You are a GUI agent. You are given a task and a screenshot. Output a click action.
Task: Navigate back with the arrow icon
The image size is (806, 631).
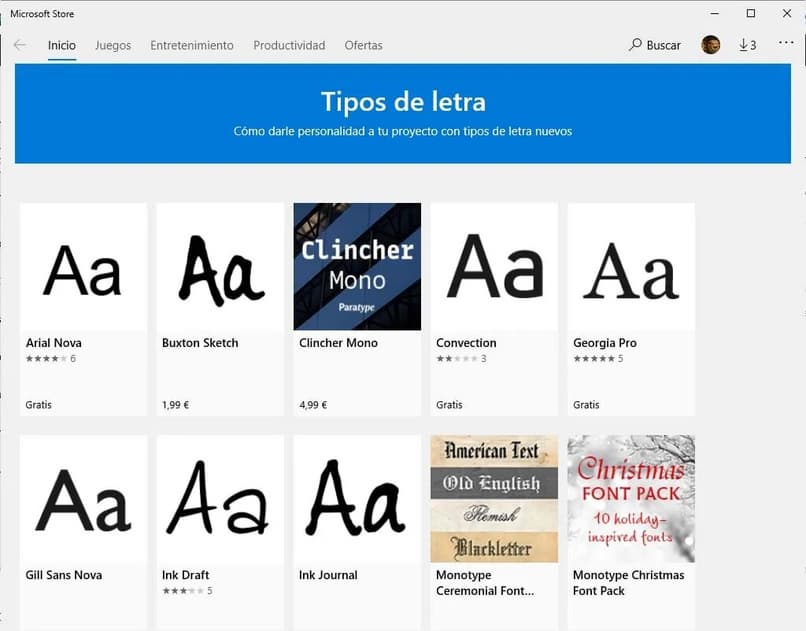(x=20, y=44)
